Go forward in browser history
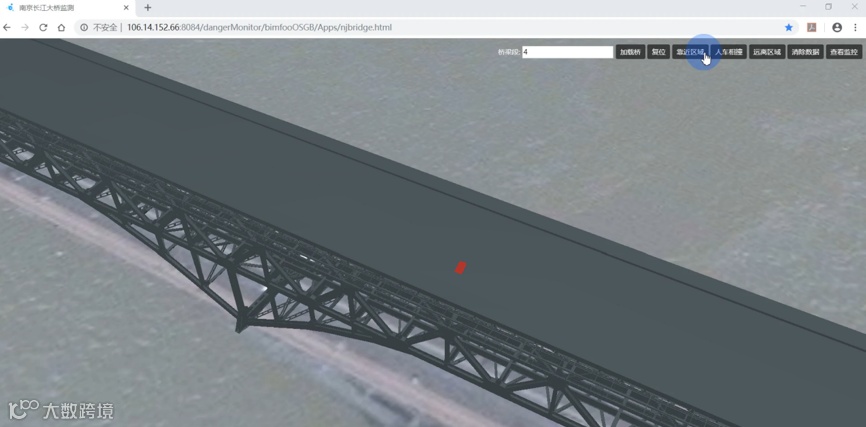 pyautogui.click(x=25, y=27)
